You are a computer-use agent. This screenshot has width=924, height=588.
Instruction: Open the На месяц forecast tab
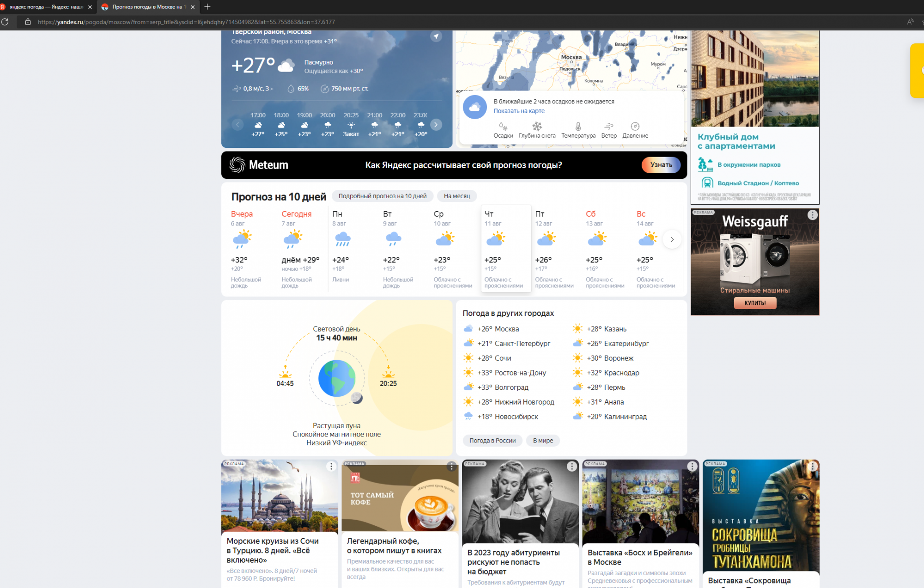pyautogui.click(x=456, y=196)
